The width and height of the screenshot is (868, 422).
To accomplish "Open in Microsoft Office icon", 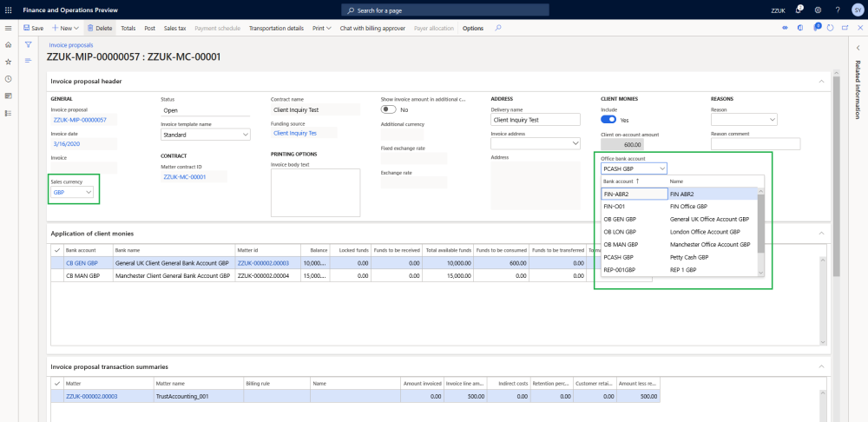I will (x=800, y=28).
